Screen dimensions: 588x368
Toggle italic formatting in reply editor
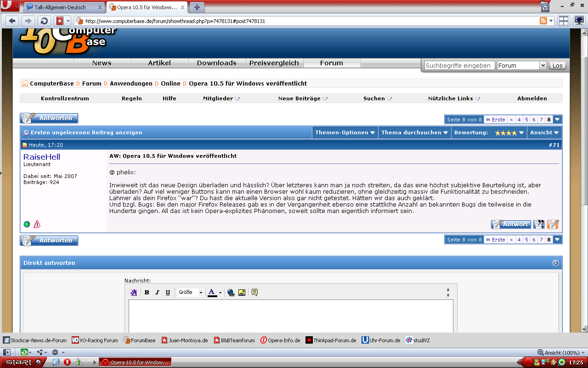157,293
